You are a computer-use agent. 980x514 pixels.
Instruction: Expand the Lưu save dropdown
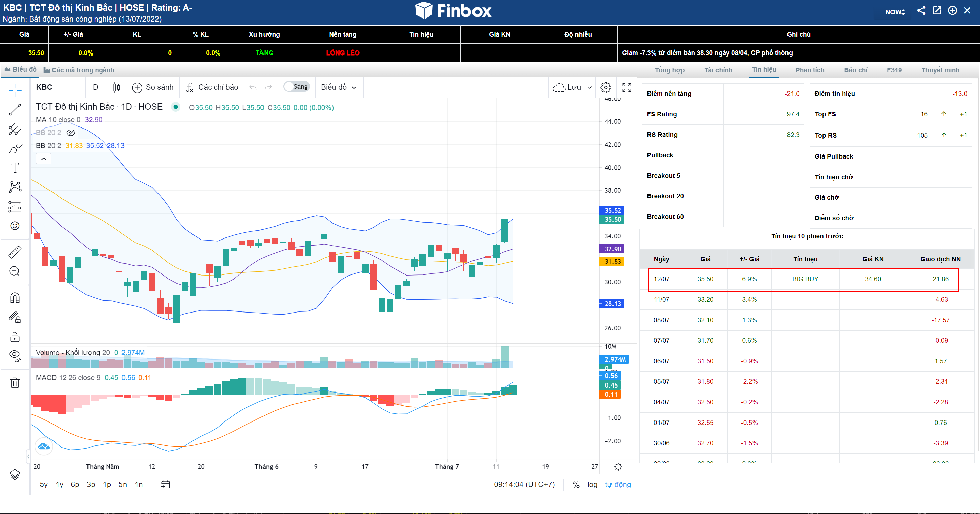[589, 87]
